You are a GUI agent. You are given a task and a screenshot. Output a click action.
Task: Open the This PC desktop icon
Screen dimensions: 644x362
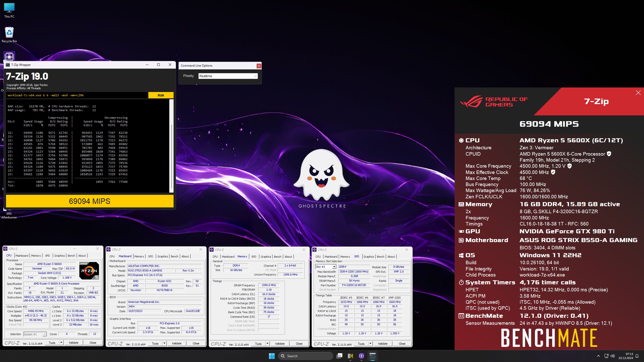click(x=9, y=11)
